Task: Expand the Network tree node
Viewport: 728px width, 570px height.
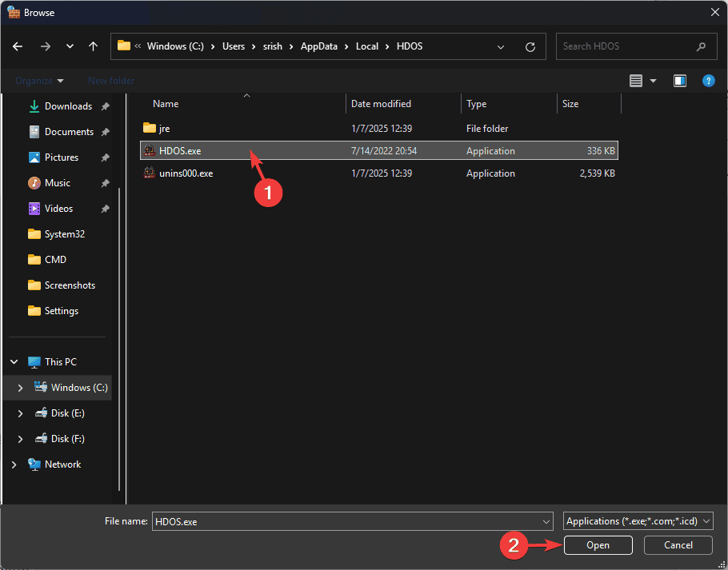Action: tap(14, 464)
